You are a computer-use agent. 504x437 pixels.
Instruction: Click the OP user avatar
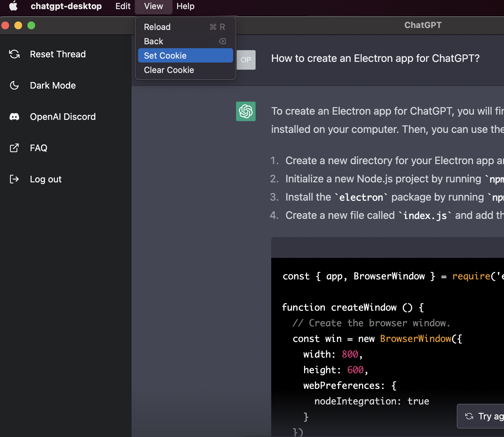pos(246,60)
